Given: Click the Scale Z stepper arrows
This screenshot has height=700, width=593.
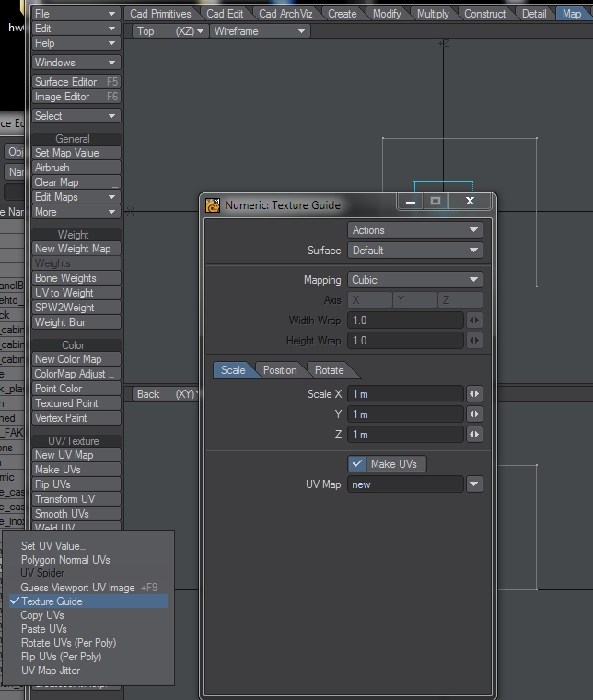Looking at the screenshot, I should (474, 435).
